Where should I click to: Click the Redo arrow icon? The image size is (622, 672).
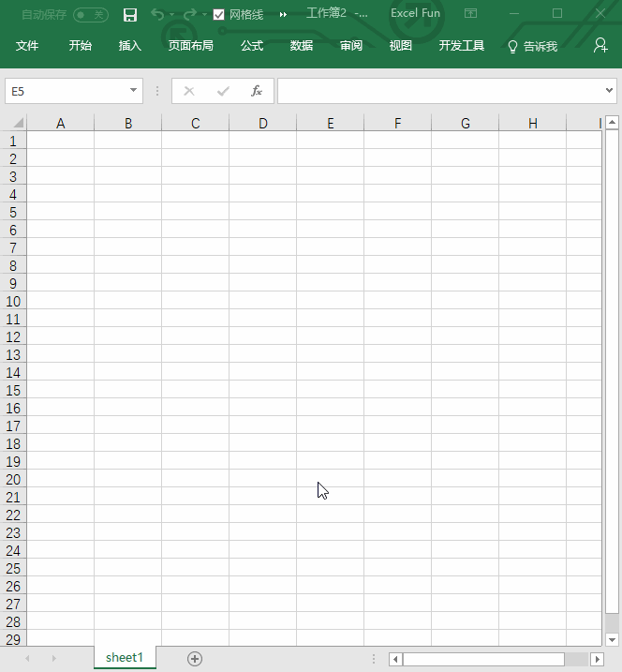pos(190,14)
